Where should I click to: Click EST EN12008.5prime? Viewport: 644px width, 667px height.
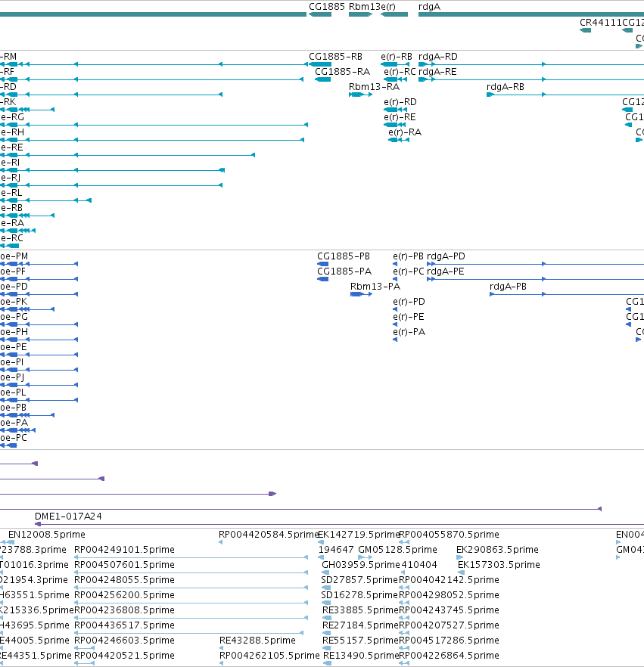tap(47, 535)
